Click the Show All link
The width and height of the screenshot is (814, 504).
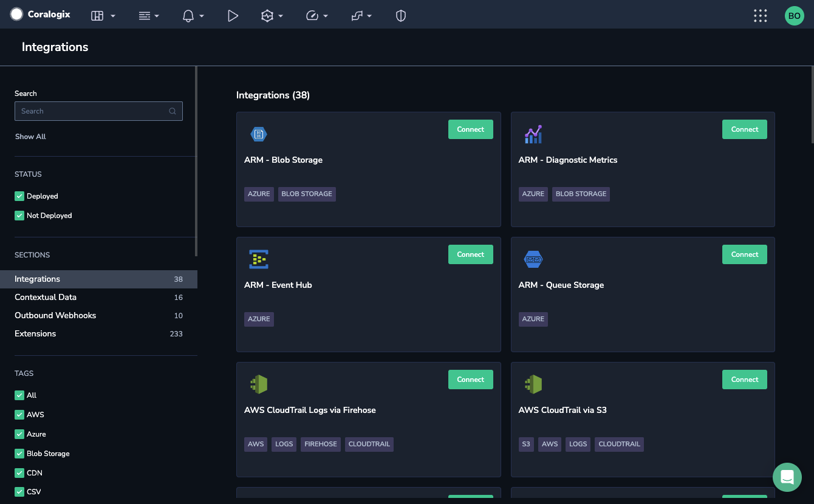30,137
